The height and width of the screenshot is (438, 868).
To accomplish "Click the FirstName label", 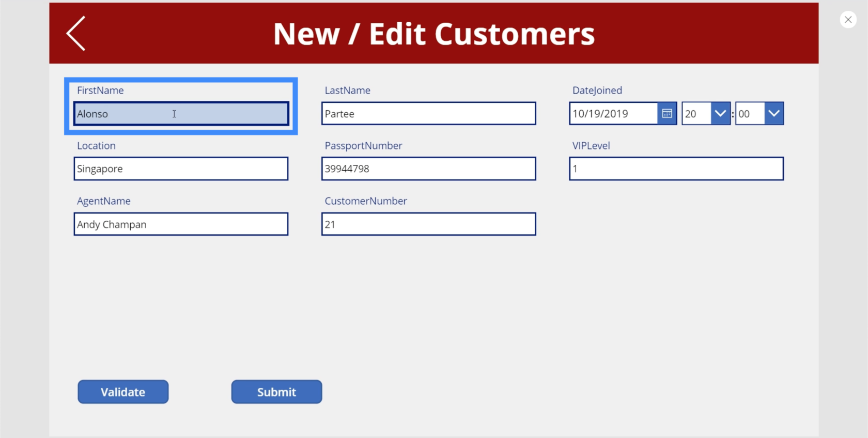I will [100, 90].
